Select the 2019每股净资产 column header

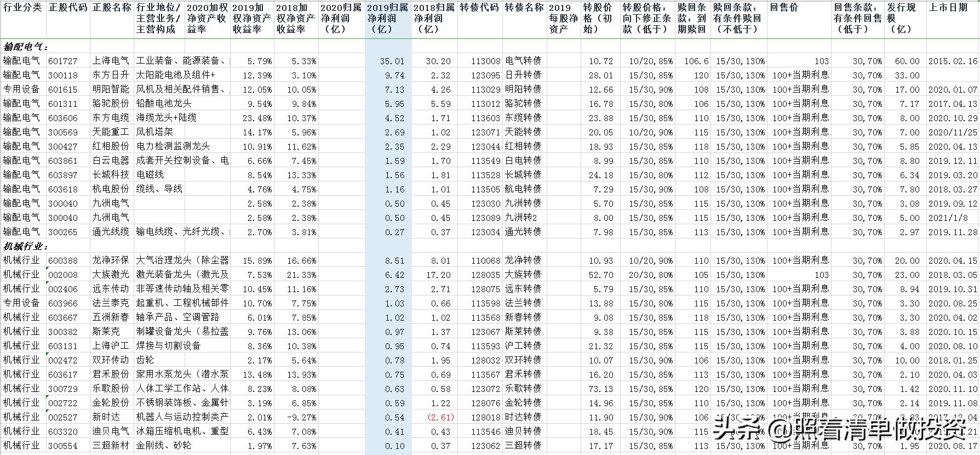point(563,19)
